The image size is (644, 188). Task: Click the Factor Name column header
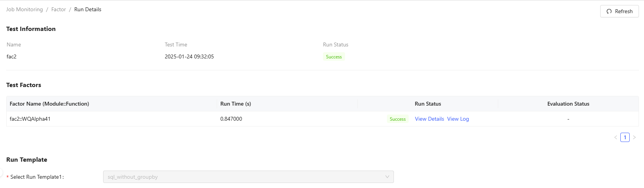(49, 104)
